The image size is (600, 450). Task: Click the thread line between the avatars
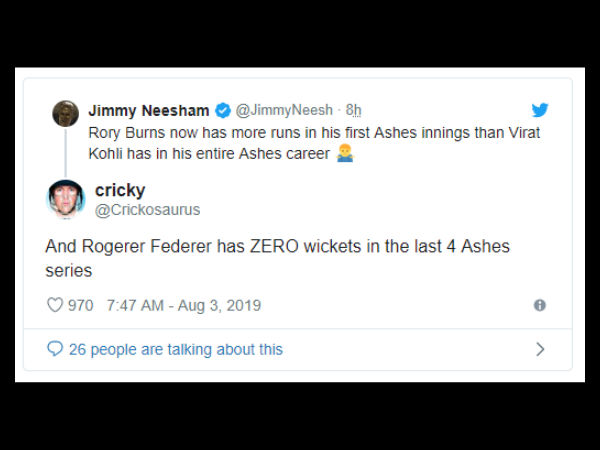coord(66,151)
